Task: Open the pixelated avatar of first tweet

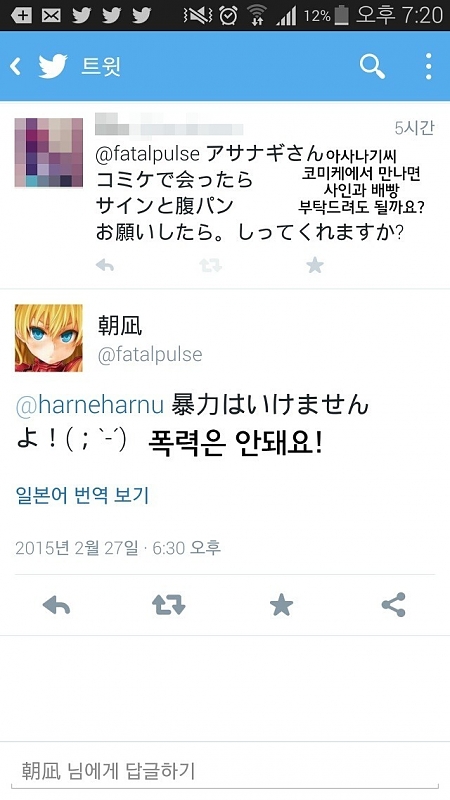Action: pos(48,153)
